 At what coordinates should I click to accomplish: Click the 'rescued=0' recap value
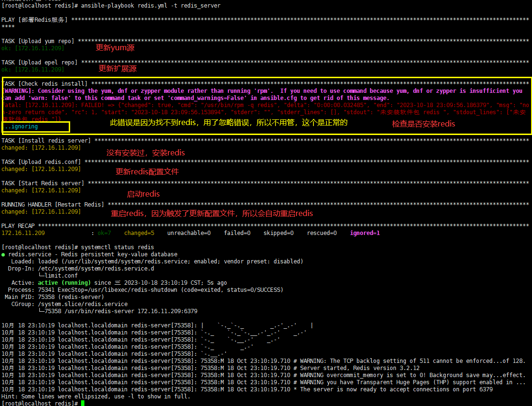pyautogui.click(x=321, y=233)
